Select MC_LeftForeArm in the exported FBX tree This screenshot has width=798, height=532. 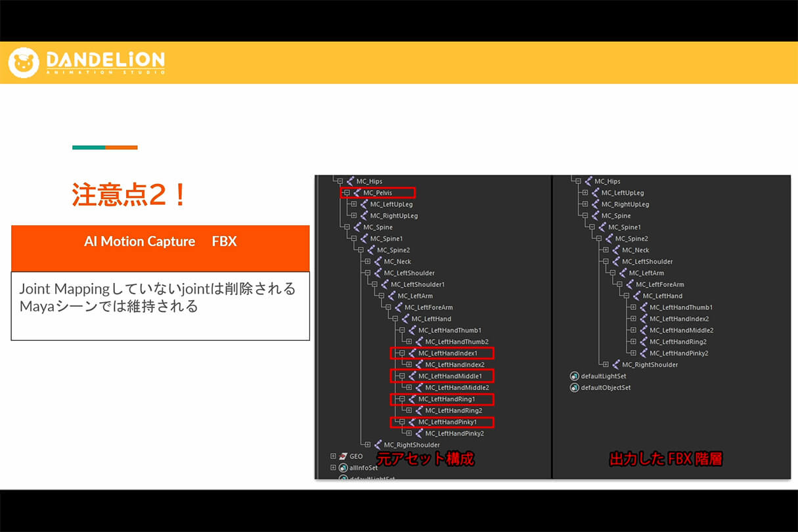(660, 284)
